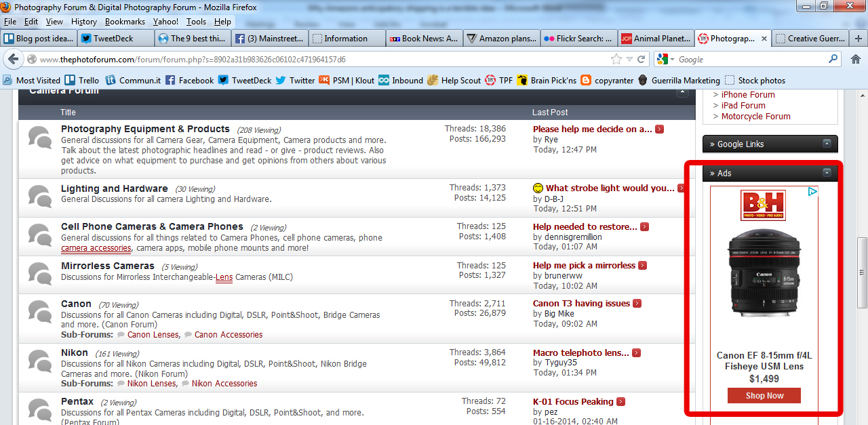Open the Motorcycle Forum sidebar link
This screenshot has height=425, width=868.
(x=756, y=117)
